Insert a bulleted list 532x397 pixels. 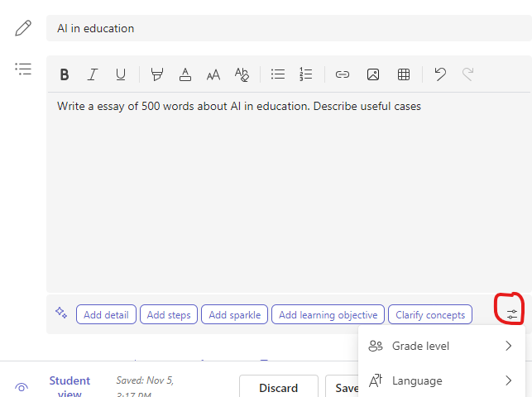pyautogui.click(x=278, y=74)
